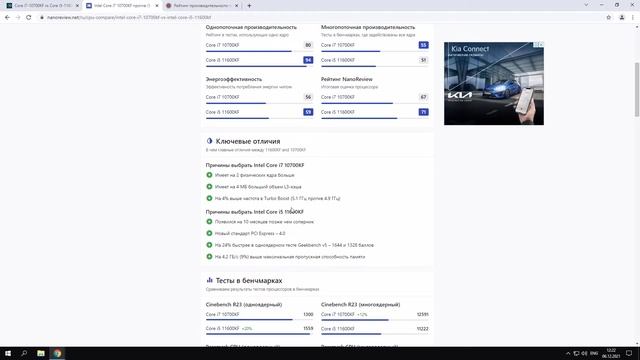Open the taskbar clock and date
Screen dimensions: 640x360
pos(611,353)
